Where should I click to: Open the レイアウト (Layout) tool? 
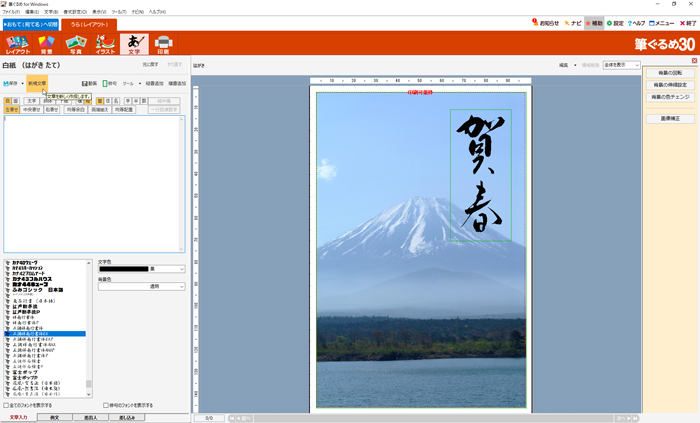(18, 44)
